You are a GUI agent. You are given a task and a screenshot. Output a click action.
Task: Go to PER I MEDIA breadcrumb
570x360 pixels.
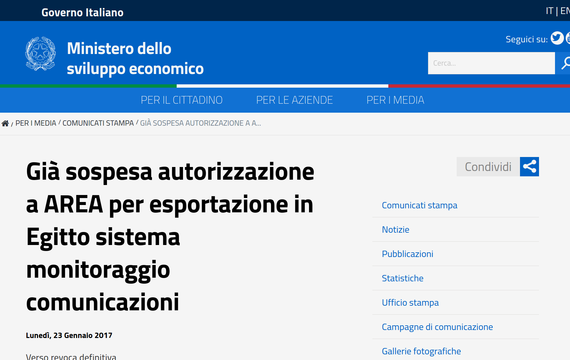coord(36,123)
